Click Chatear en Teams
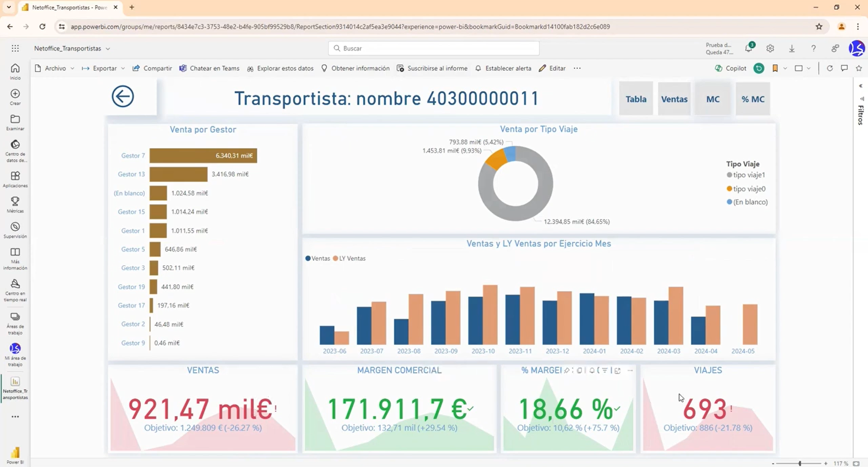This screenshot has width=868, height=467. 209,68
